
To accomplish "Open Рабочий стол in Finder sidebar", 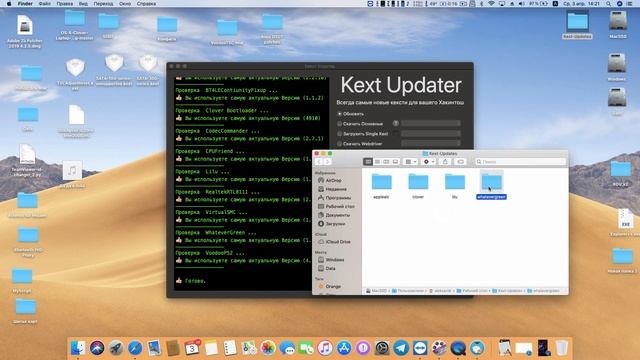I will [x=340, y=207].
